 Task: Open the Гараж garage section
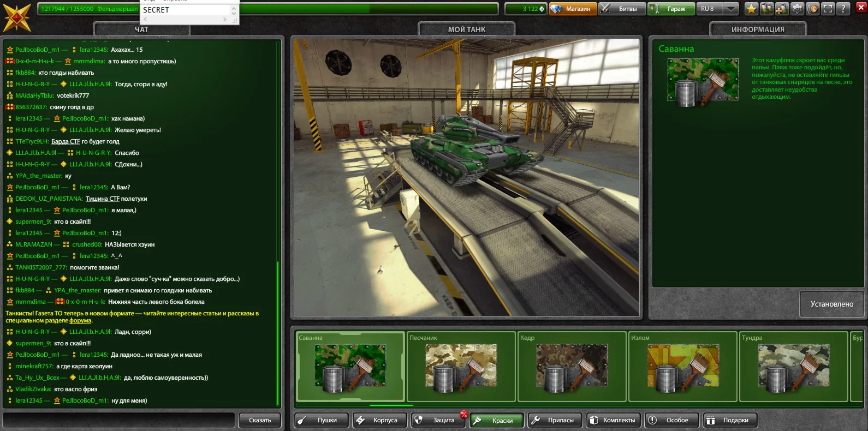coord(671,9)
